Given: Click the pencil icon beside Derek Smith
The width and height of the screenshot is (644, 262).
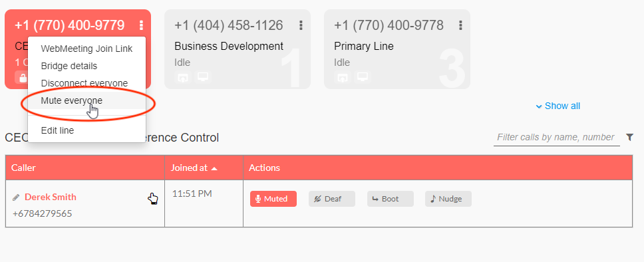Looking at the screenshot, I should 16,197.
